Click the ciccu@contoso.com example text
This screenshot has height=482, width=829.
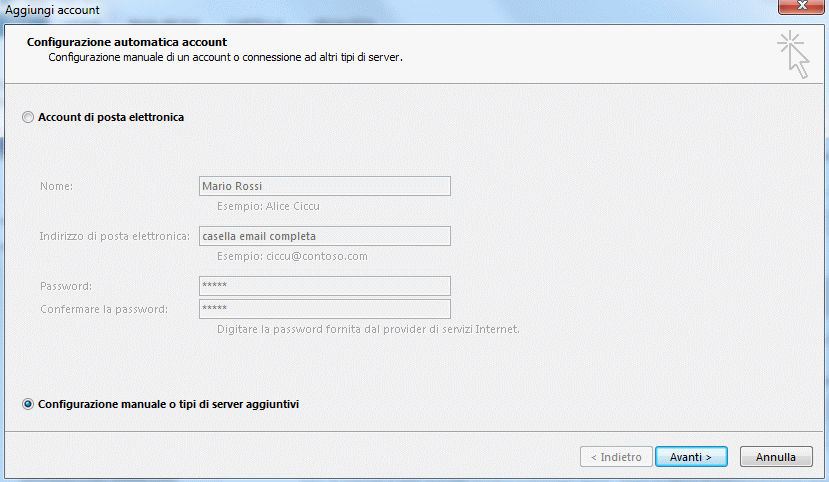click(292, 256)
